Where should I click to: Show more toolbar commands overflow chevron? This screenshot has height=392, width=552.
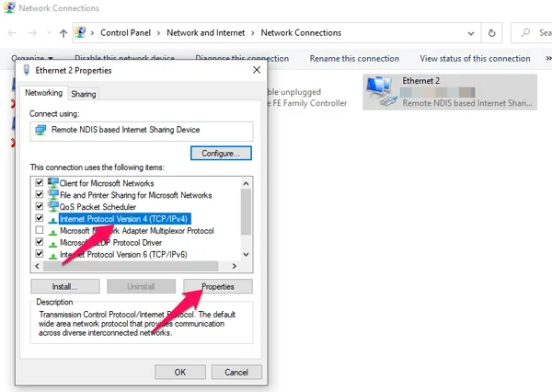[548, 59]
